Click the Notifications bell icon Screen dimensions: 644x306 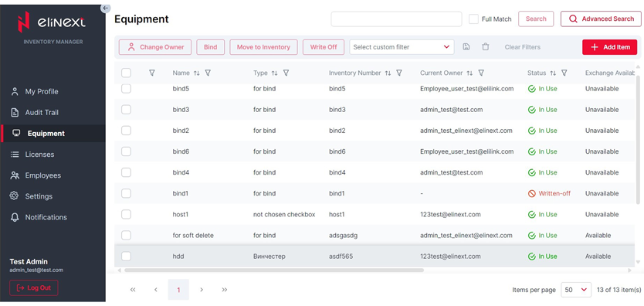click(15, 217)
